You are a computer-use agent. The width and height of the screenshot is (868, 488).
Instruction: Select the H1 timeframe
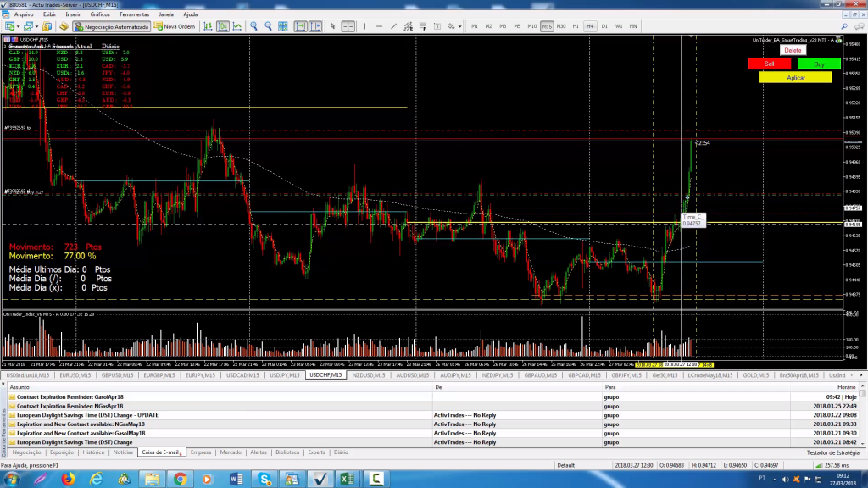[576, 26]
